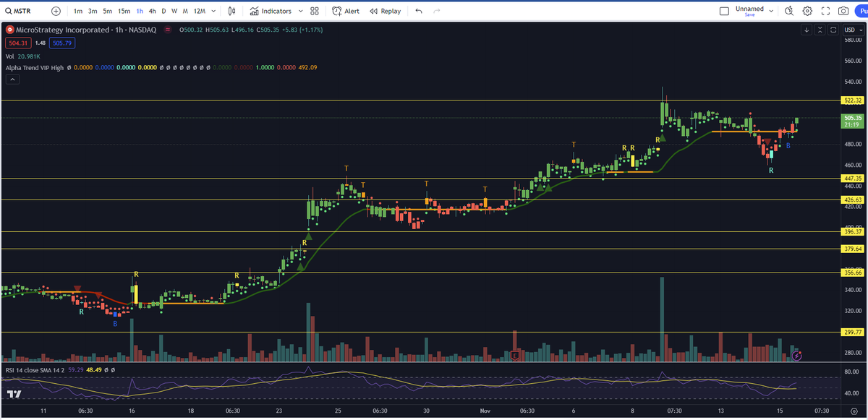Click the plus icon to add symbol
This screenshot has width=868, height=420.
(x=56, y=11)
